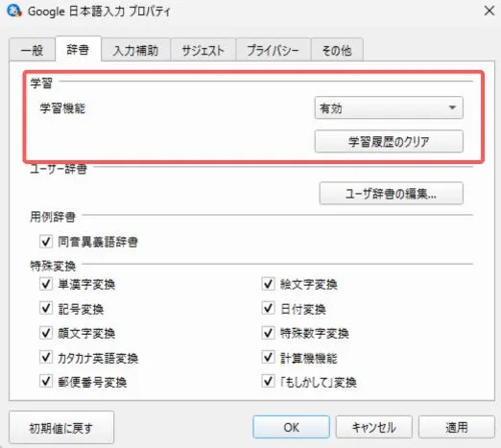Open the 学習機能 dropdown showing 有効
The width and height of the screenshot is (501, 448).
389,107
